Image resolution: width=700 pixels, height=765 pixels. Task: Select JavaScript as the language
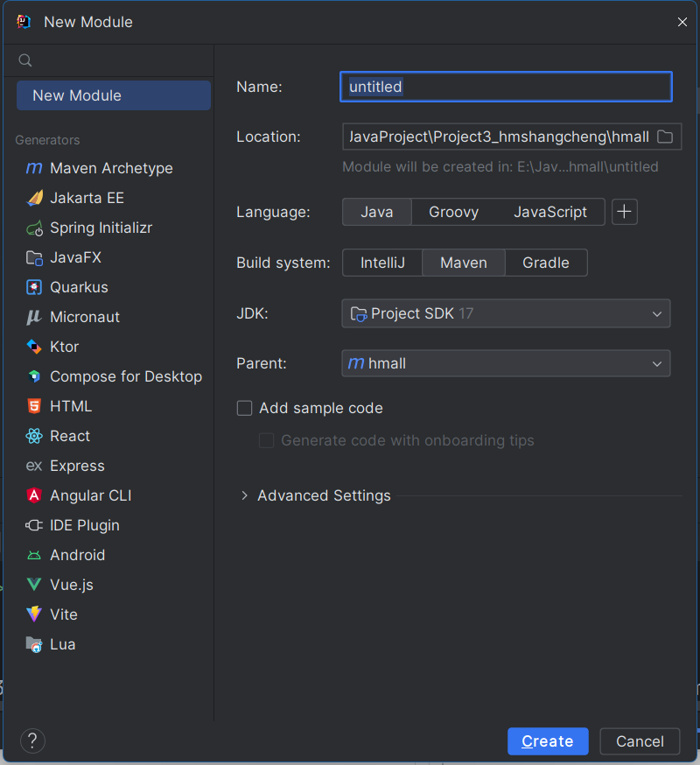point(550,212)
